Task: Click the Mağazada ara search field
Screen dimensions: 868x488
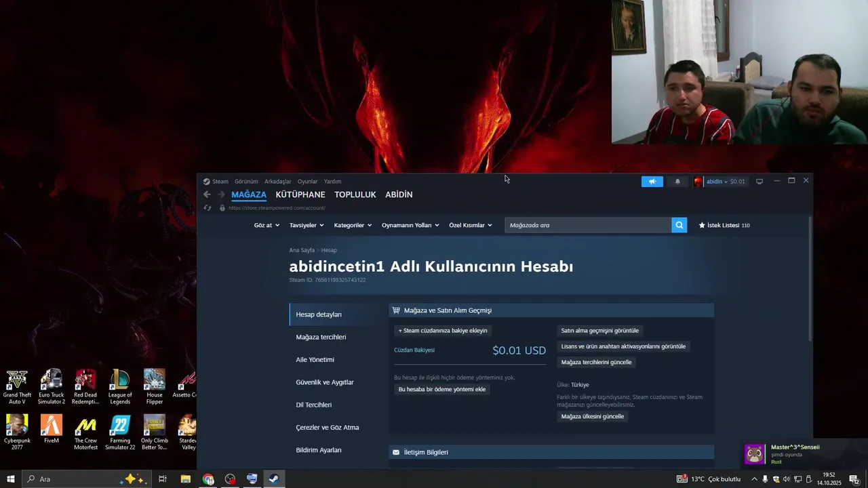Action: [x=588, y=225]
